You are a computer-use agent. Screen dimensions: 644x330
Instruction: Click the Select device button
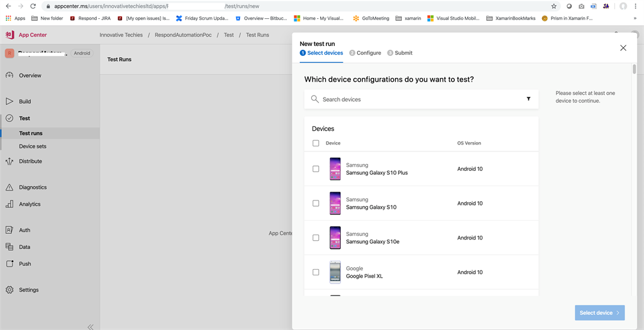tap(599, 313)
